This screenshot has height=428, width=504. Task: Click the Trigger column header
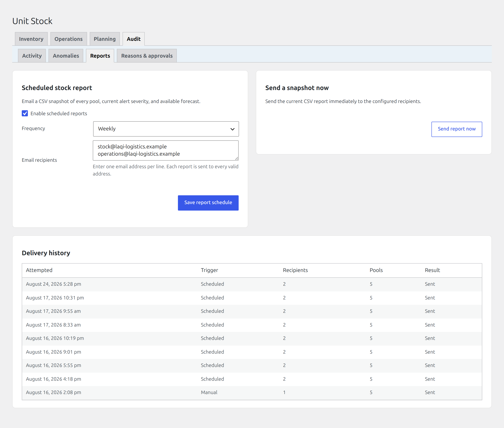coord(209,270)
